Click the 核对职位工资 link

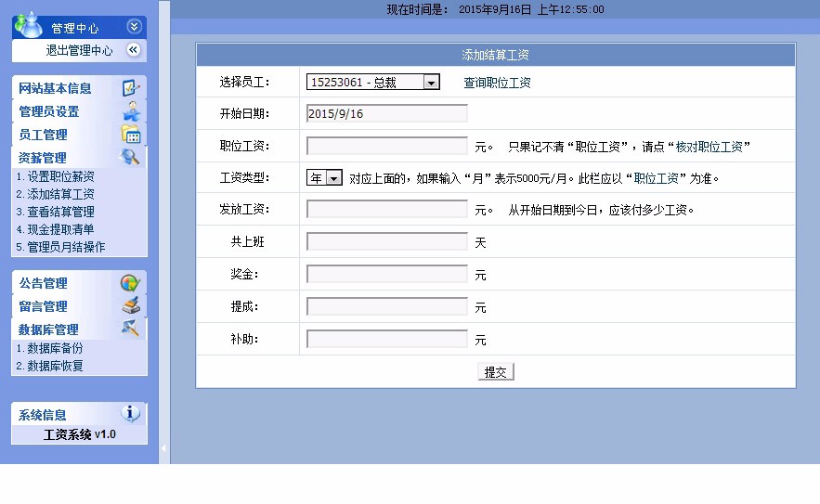[709, 147]
